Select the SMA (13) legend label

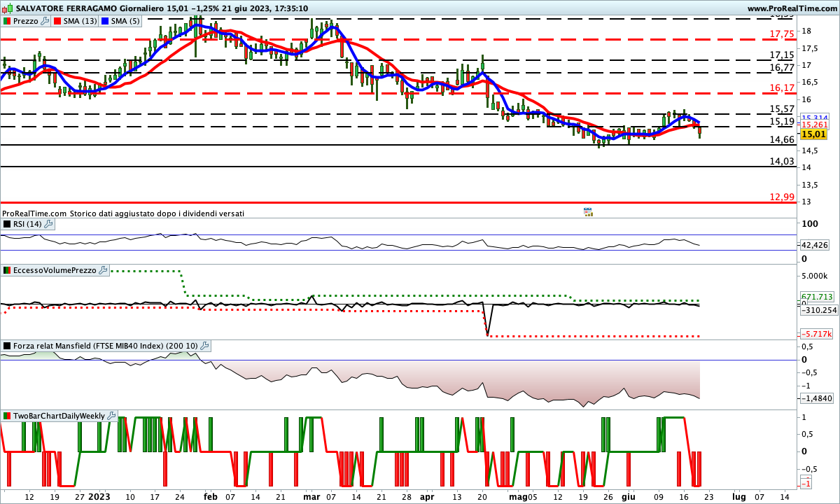(80, 21)
